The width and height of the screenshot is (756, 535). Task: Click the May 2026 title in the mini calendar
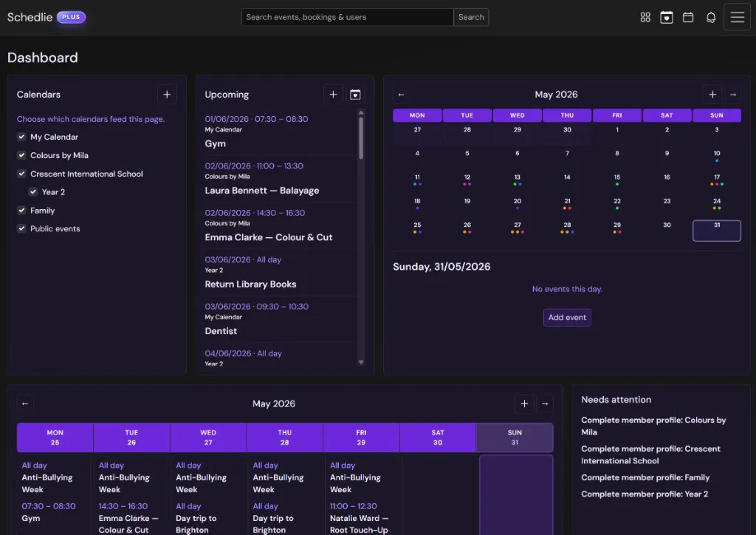(556, 95)
